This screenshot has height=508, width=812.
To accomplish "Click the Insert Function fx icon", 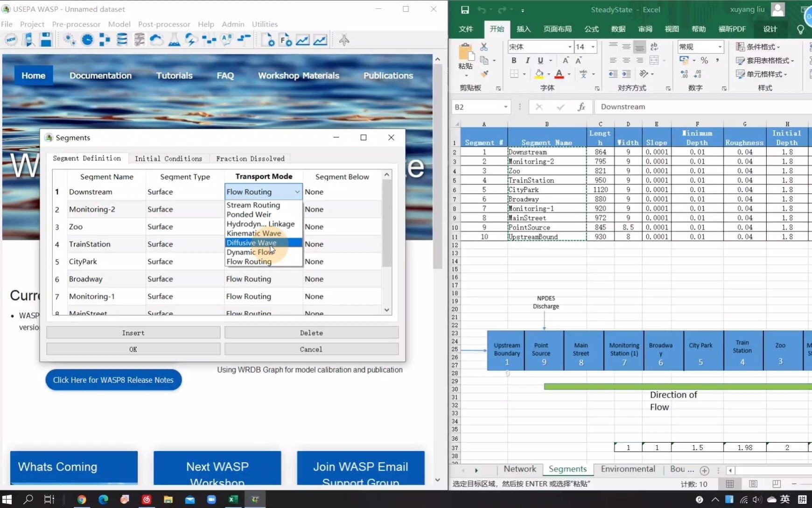I will [581, 107].
